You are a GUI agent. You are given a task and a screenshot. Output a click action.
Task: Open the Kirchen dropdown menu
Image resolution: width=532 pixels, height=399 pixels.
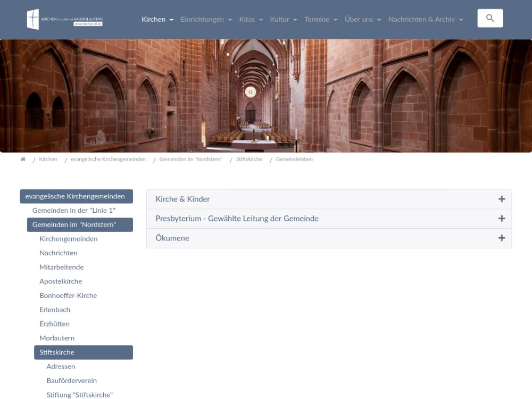click(157, 20)
